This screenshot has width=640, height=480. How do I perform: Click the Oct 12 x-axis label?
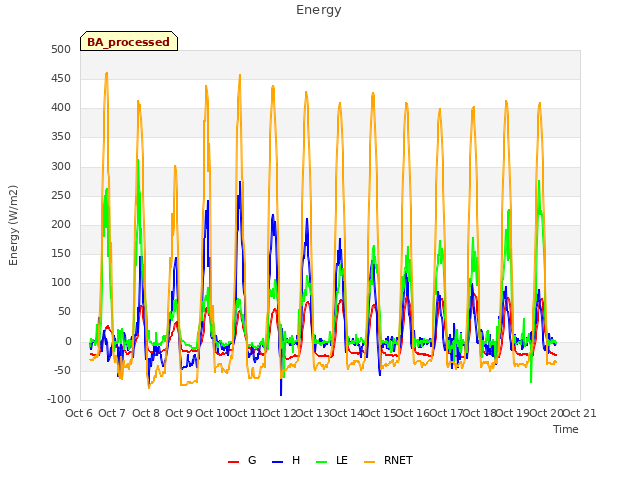pos(279,413)
